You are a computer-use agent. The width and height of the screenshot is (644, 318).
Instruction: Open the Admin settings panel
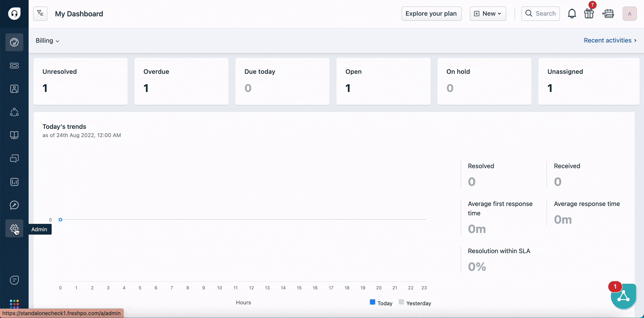coord(14,229)
